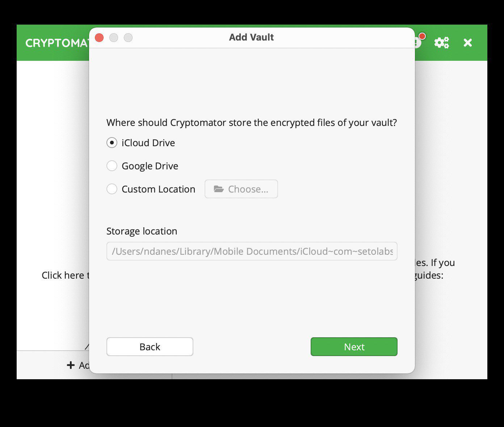Viewport: 504px width, 427px height.
Task: Proceed with the green Next button
Action: (x=354, y=347)
